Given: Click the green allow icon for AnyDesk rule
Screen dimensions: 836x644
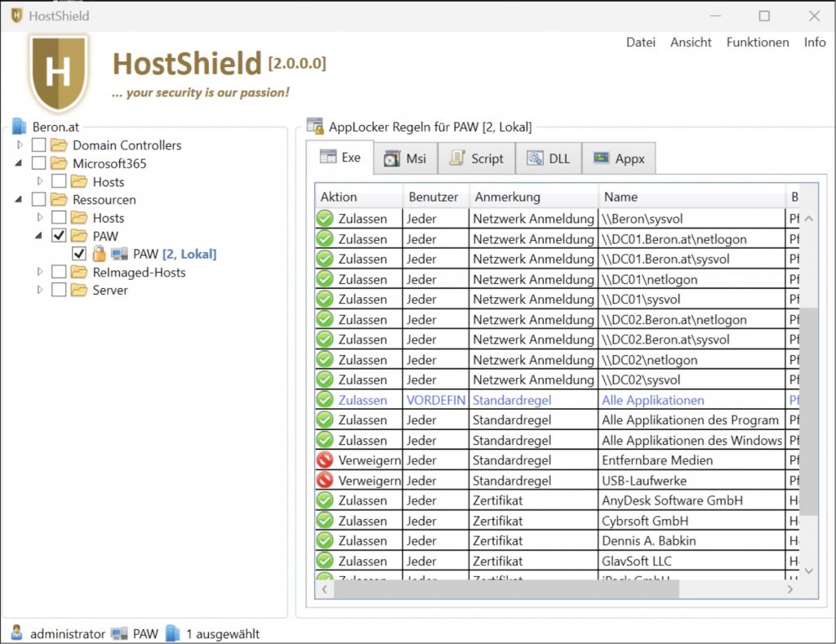Looking at the screenshot, I should coord(325,500).
